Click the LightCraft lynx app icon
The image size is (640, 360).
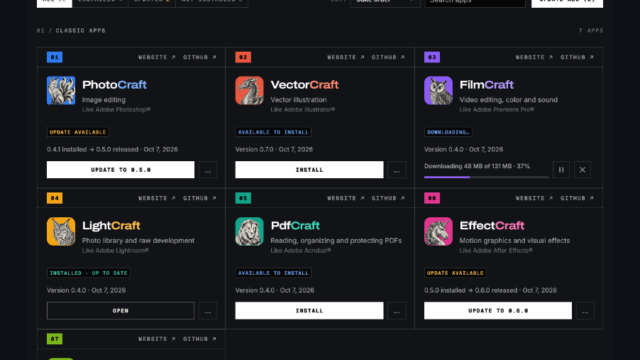click(61, 231)
